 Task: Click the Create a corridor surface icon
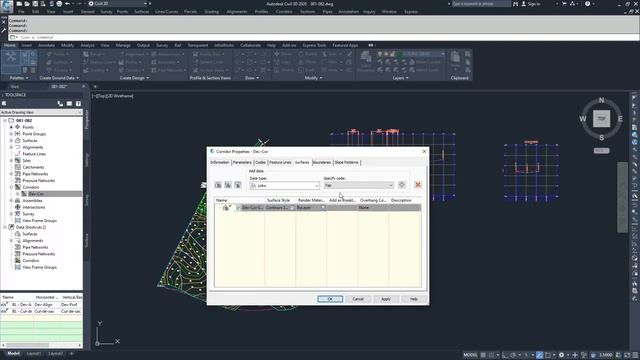[x=218, y=185]
